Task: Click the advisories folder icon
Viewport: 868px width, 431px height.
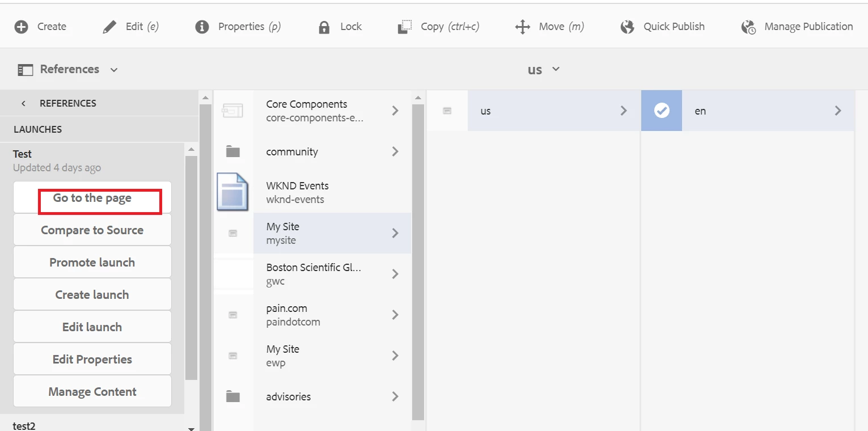Action: tap(232, 396)
